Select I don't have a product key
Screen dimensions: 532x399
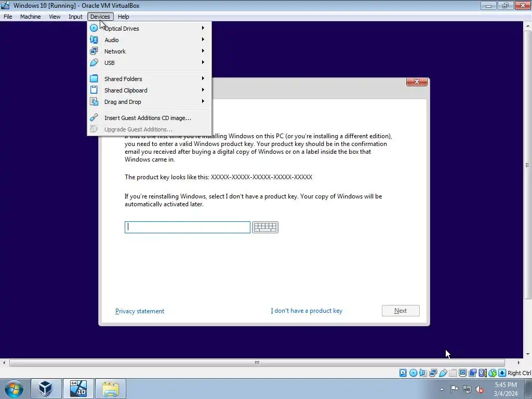(x=307, y=311)
